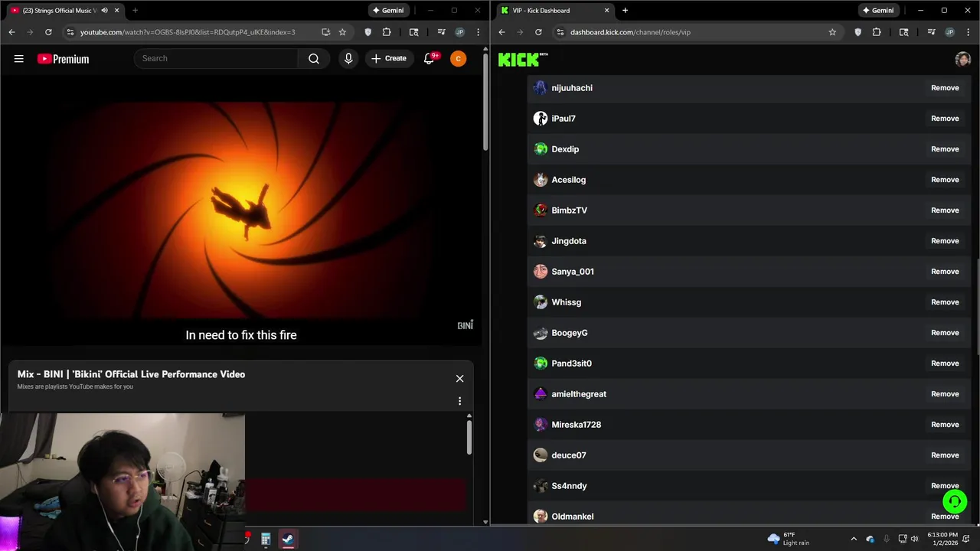Screen dimensions: 980x551
Task: Open Chrome three-dot menu in Kick window
Action: [x=969, y=32]
